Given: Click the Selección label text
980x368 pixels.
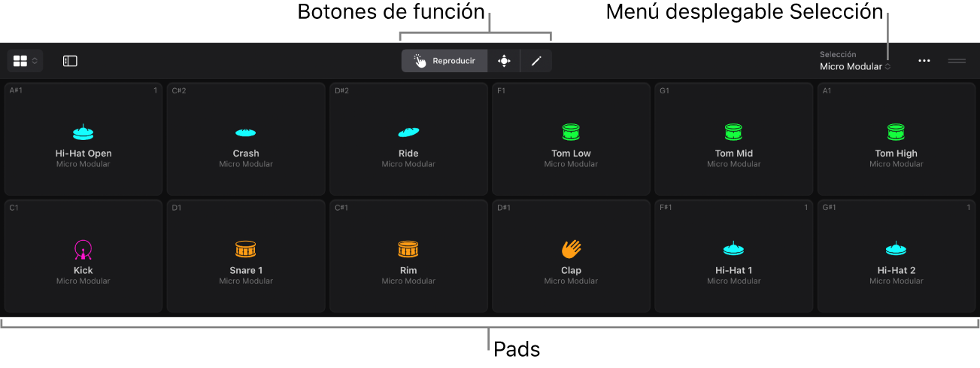Looking at the screenshot, I should pos(838,54).
